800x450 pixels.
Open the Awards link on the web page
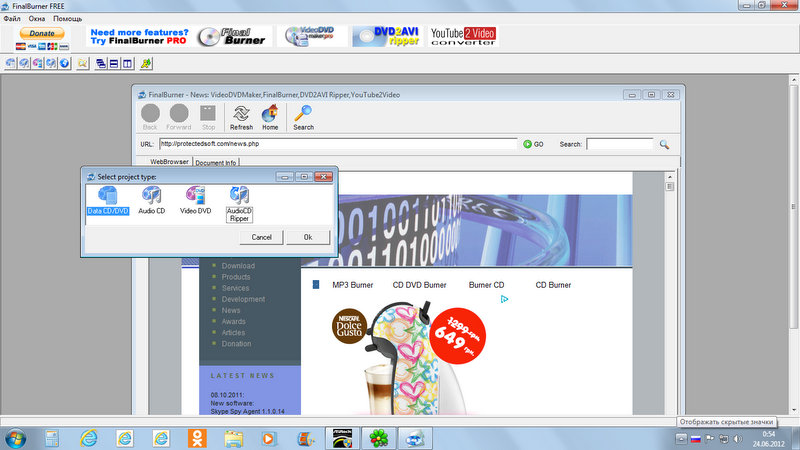234,322
